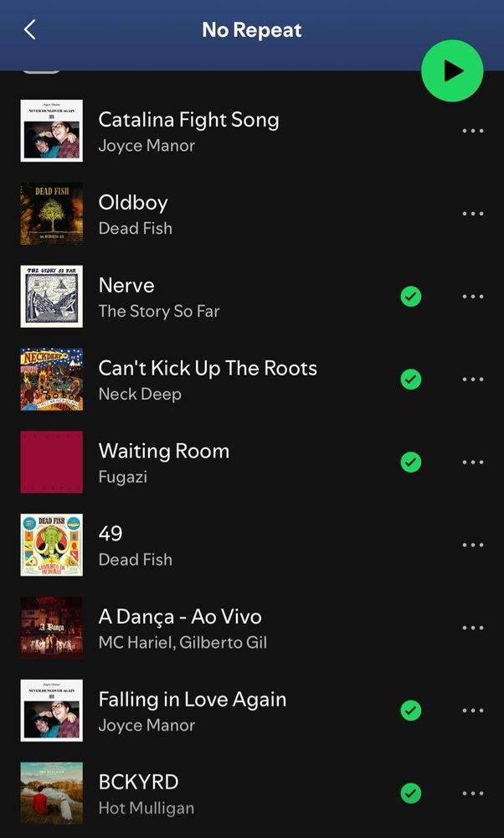Screen dimensions: 504x838
Task: Tap the Neck Deep album artwork
Action: [52, 379]
